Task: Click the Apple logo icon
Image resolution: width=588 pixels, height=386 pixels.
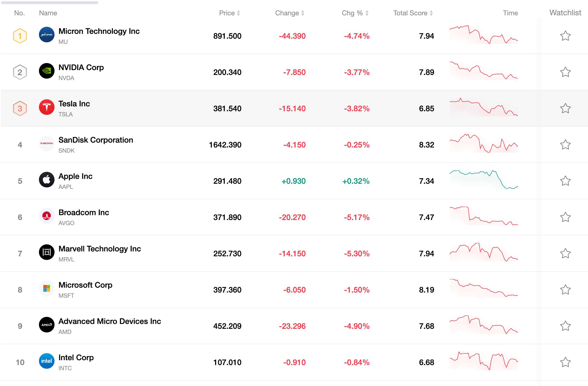Action: [47, 180]
